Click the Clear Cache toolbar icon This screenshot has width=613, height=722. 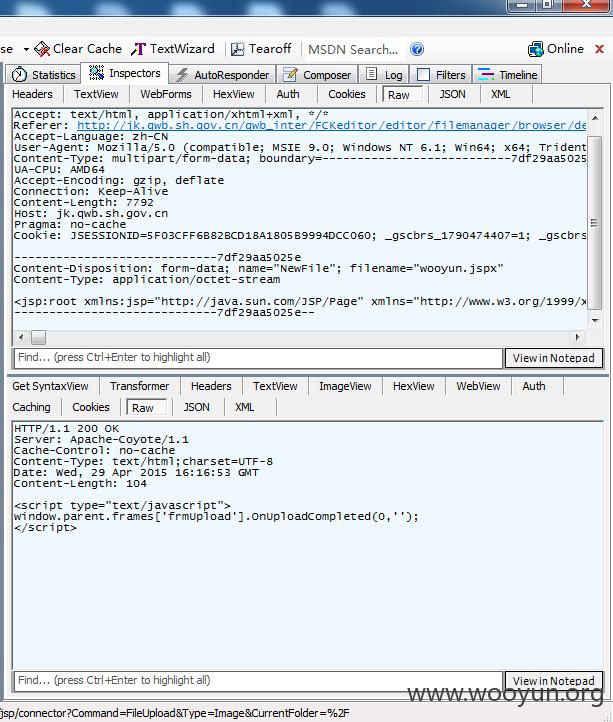[x=42, y=49]
